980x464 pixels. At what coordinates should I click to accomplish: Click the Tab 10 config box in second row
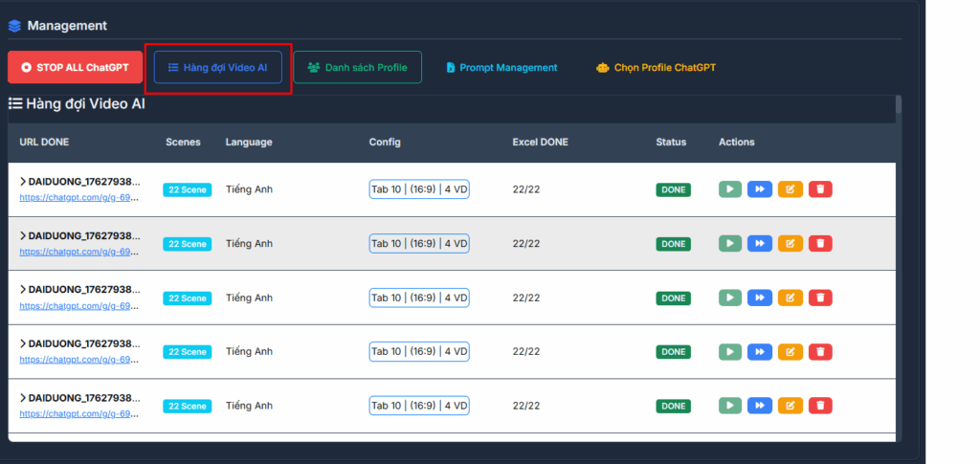(x=419, y=244)
